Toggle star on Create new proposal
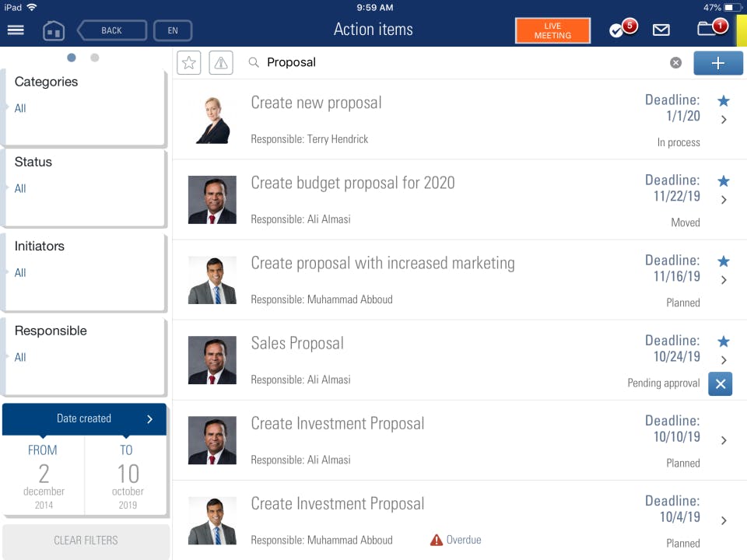 724,101
